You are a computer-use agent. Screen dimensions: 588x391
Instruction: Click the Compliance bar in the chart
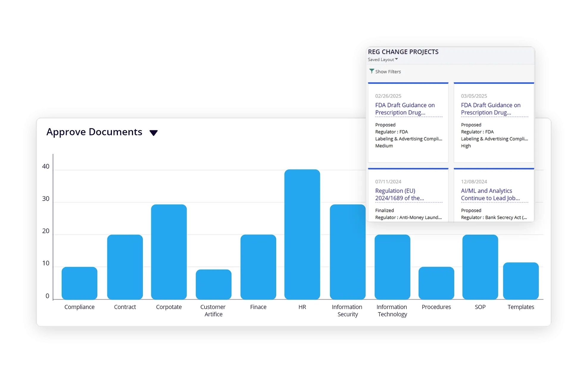[x=79, y=283]
